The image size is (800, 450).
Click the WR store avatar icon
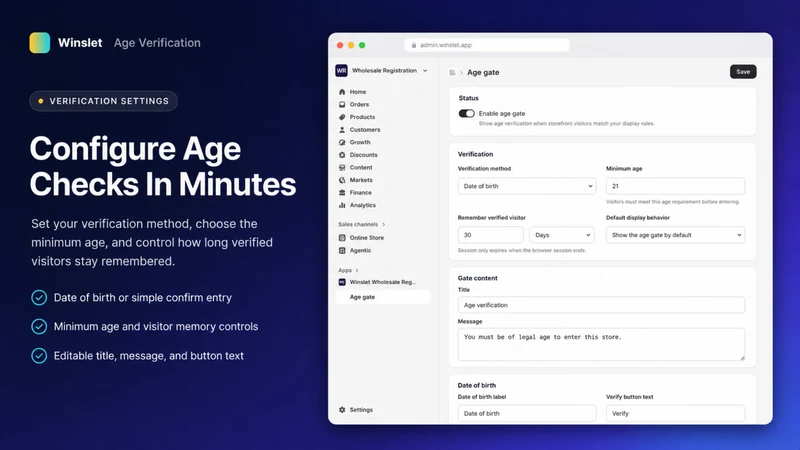[341, 70]
